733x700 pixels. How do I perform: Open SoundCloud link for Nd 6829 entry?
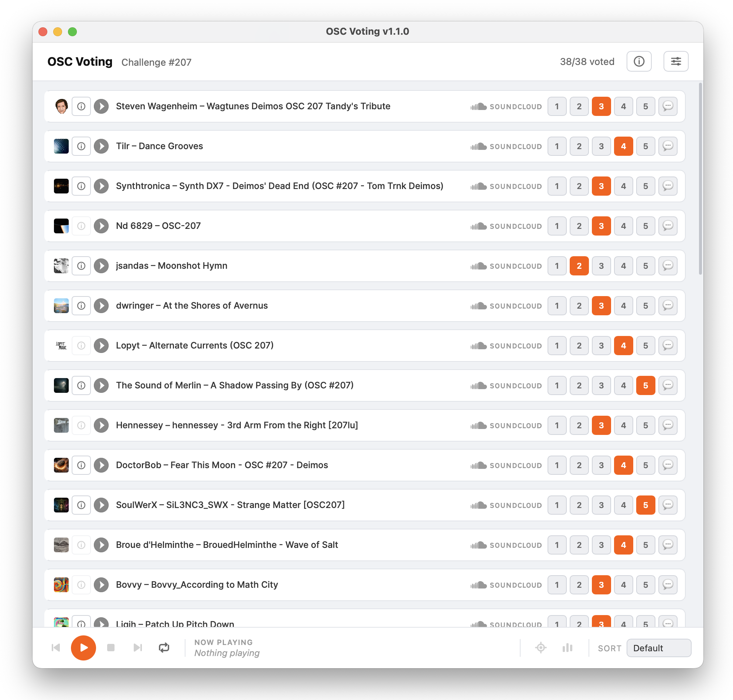click(x=506, y=226)
